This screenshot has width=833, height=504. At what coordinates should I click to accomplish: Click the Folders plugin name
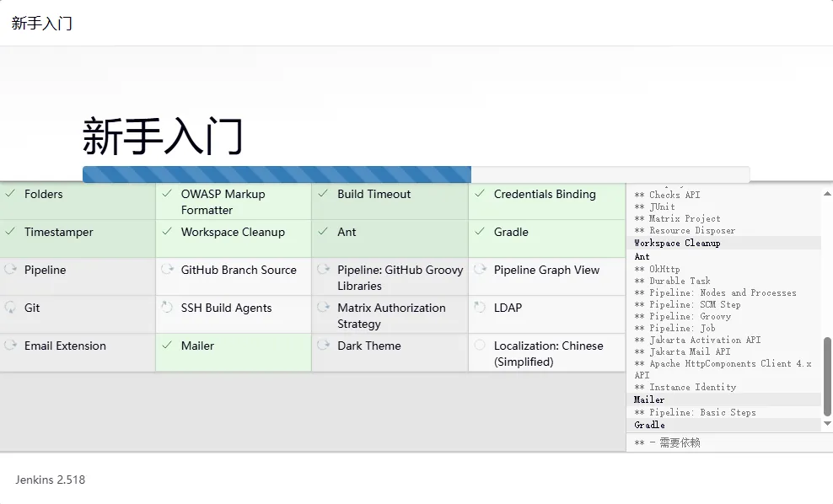point(44,194)
